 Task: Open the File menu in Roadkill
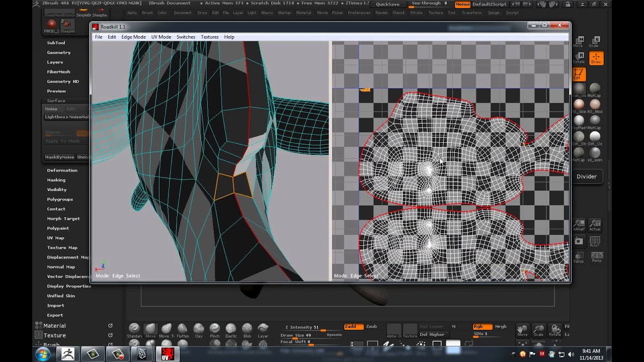(x=99, y=37)
